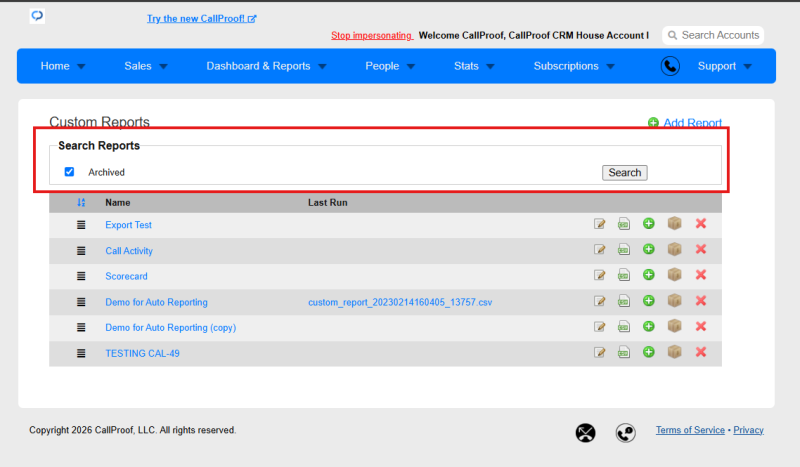Screen dimensions: 800x467
Task: Remove the Scorecard report with red X
Action: pos(701,275)
